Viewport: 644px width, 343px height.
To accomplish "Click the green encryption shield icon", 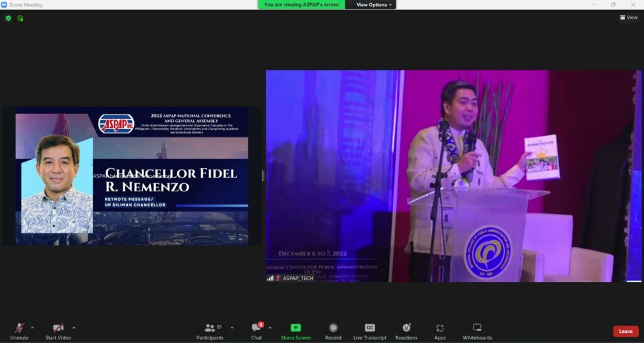I will [x=8, y=18].
